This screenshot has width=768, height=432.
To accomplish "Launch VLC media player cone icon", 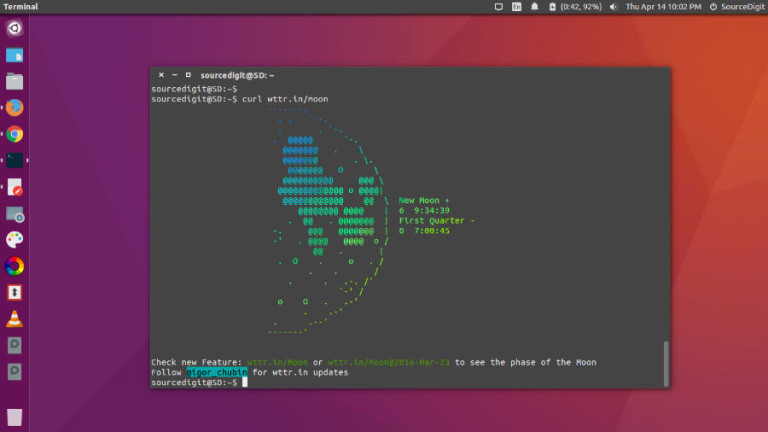I will (14, 319).
